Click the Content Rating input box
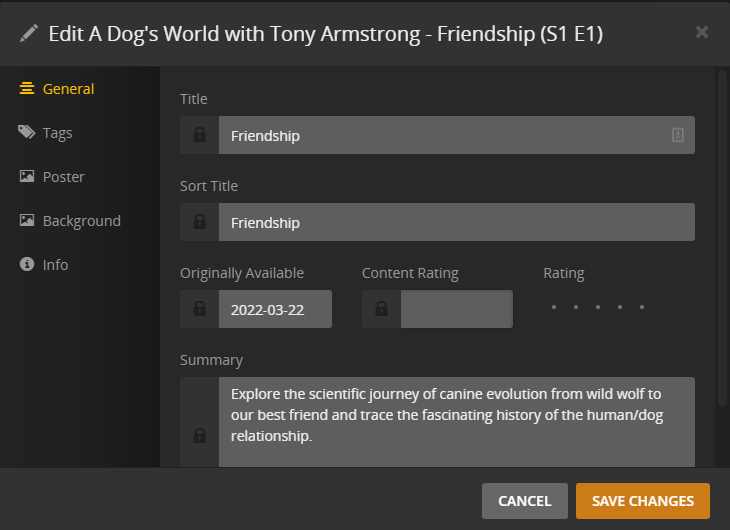The image size is (730, 530). (456, 309)
